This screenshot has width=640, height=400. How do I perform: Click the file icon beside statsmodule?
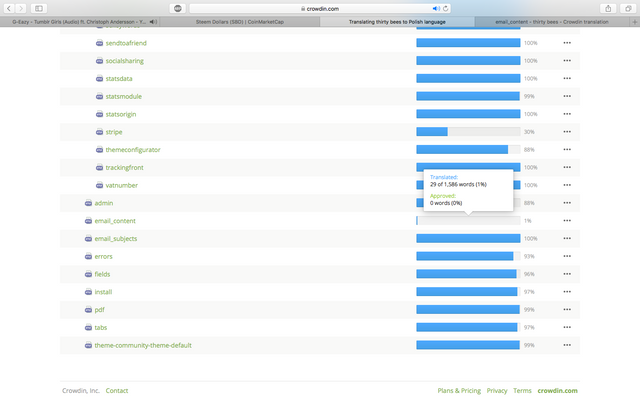(x=99, y=96)
